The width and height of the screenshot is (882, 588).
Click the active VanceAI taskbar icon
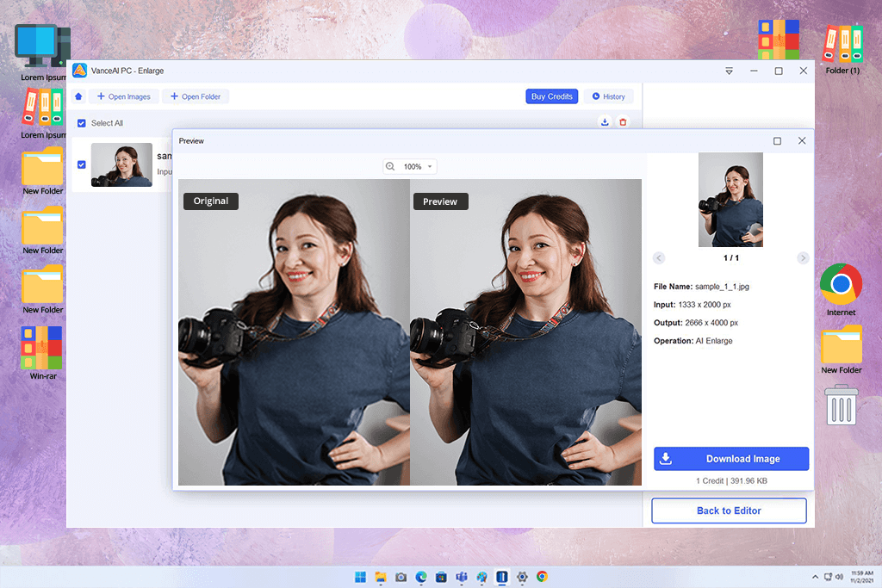(x=502, y=577)
